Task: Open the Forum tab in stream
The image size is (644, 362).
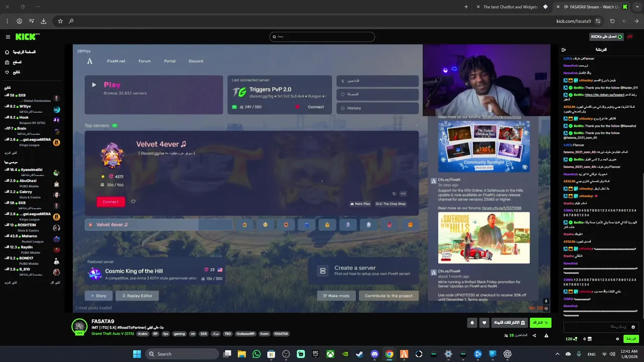Action: [x=144, y=61]
